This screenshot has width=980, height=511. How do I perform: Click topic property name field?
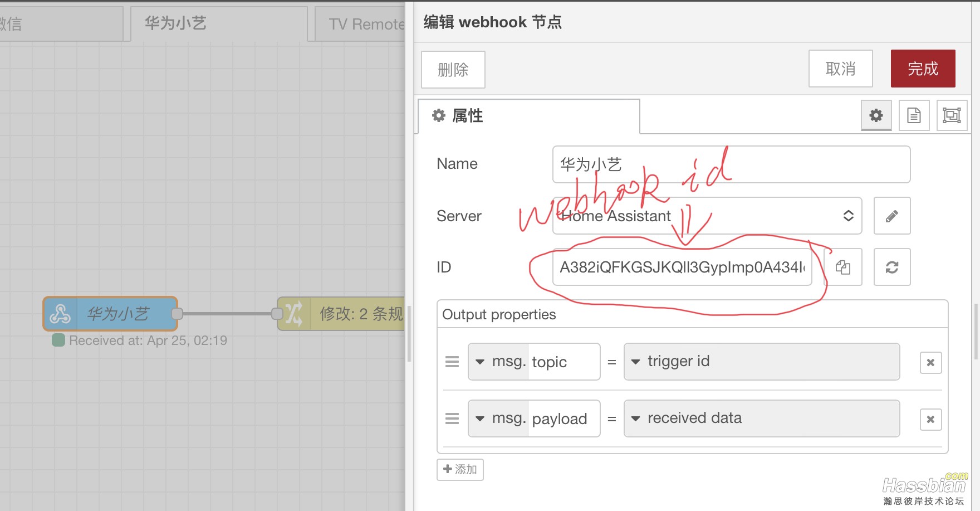pos(563,362)
